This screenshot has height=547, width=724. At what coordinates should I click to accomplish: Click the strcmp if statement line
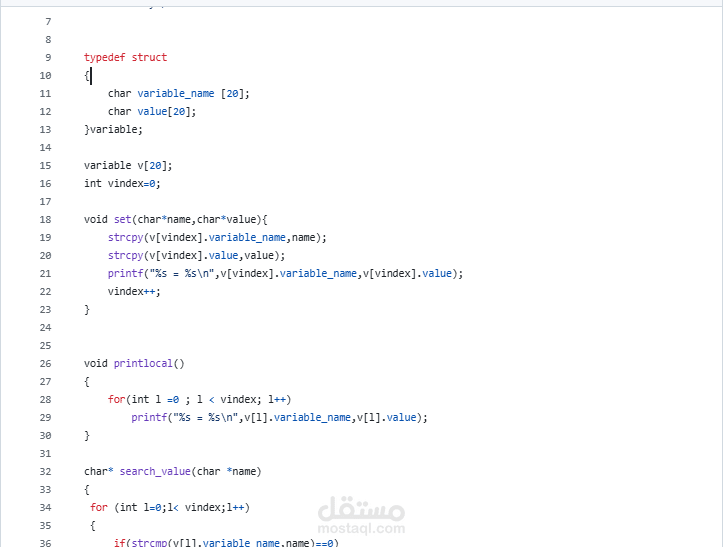point(226,543)
